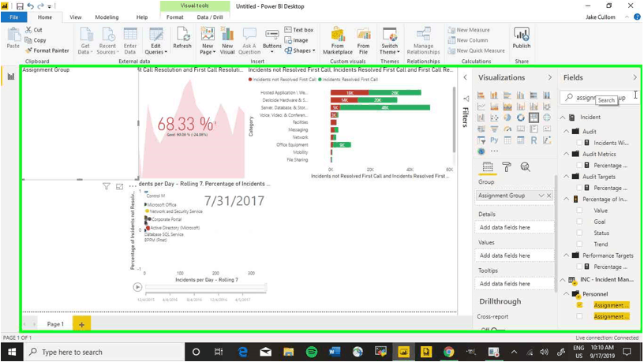644x362 pixels.
Task: Select the line chart visual
Action: pos(481,106)
